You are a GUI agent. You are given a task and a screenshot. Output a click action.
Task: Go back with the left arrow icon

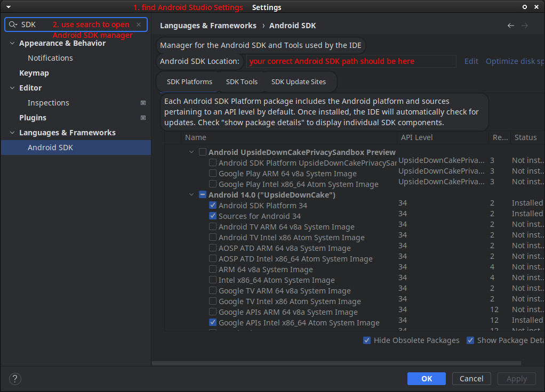[510, 26]
